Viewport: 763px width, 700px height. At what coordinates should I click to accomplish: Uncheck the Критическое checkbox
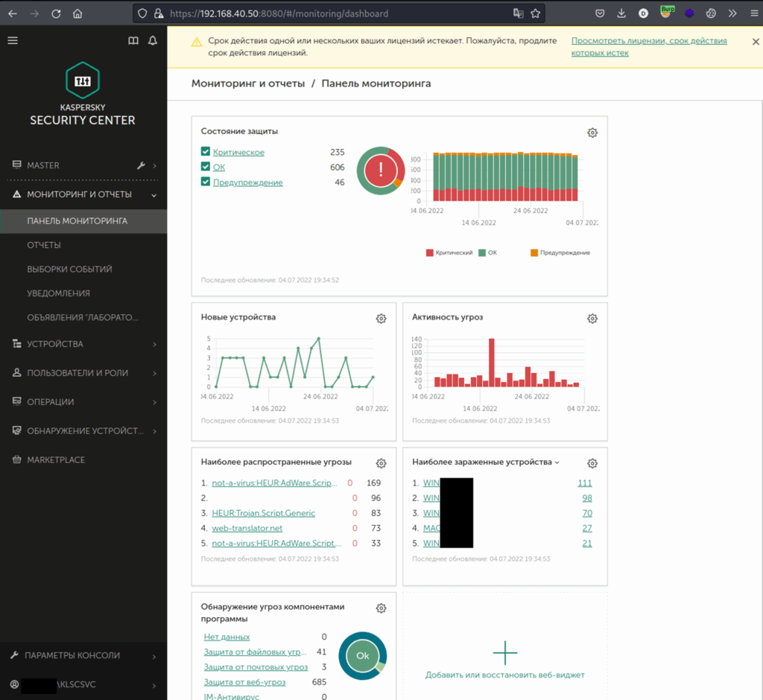point(206,152)
